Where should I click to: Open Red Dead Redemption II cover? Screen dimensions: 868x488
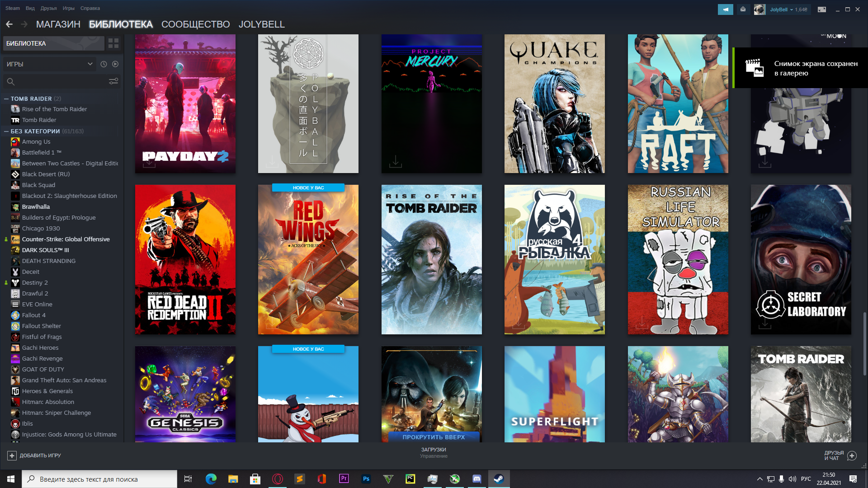click(x=185, y=259)
